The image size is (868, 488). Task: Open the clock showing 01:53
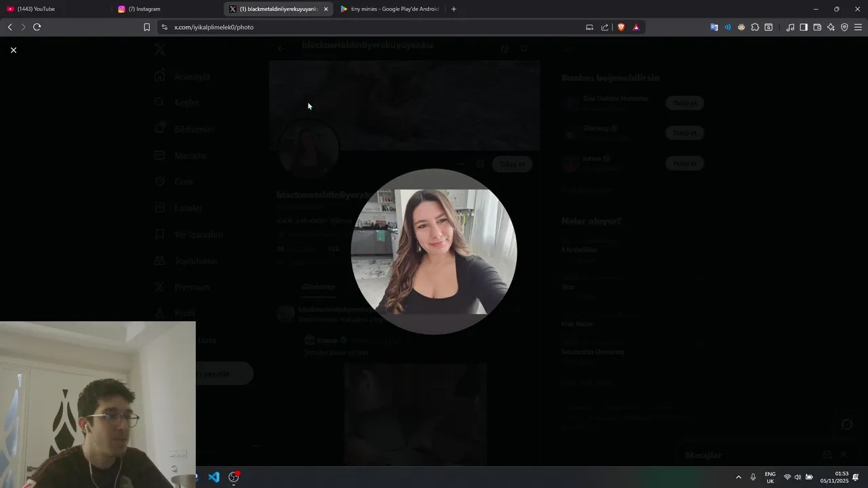(834, 477)
